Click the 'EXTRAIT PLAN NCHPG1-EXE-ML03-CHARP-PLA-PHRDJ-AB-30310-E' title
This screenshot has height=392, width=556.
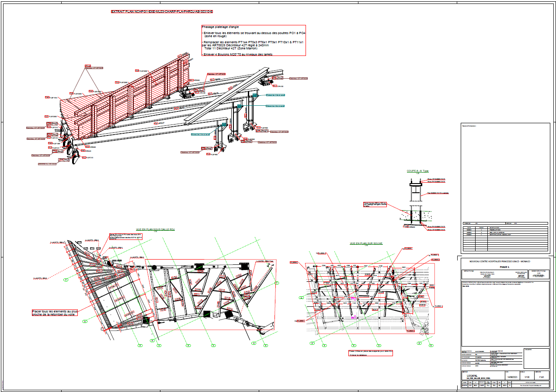[162, 12]
